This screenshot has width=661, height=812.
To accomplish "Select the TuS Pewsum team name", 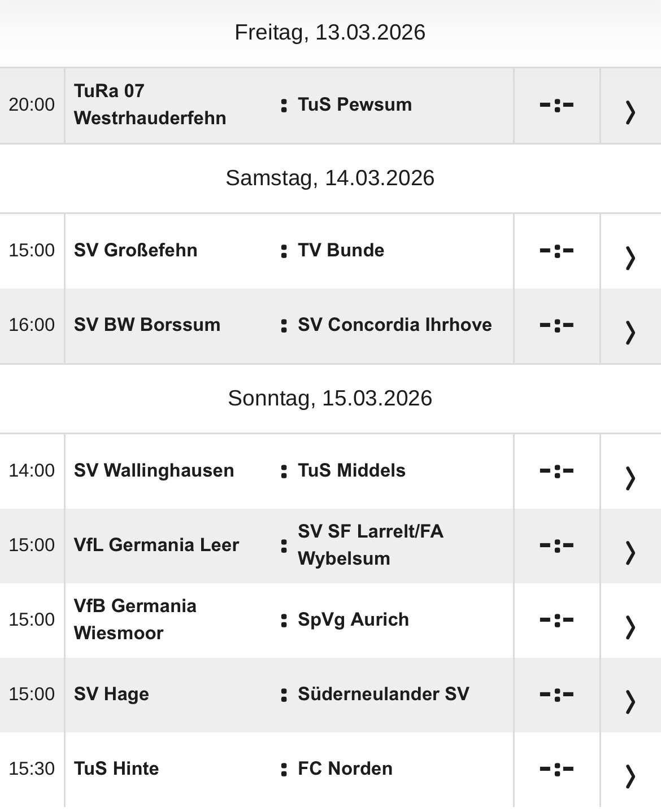I will (354, 104).
